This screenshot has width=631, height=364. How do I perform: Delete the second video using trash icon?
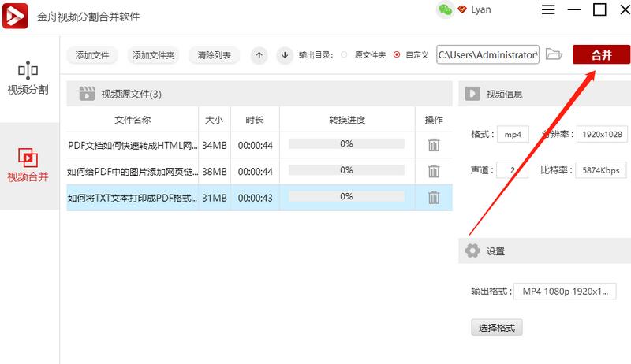coord(434,171)
